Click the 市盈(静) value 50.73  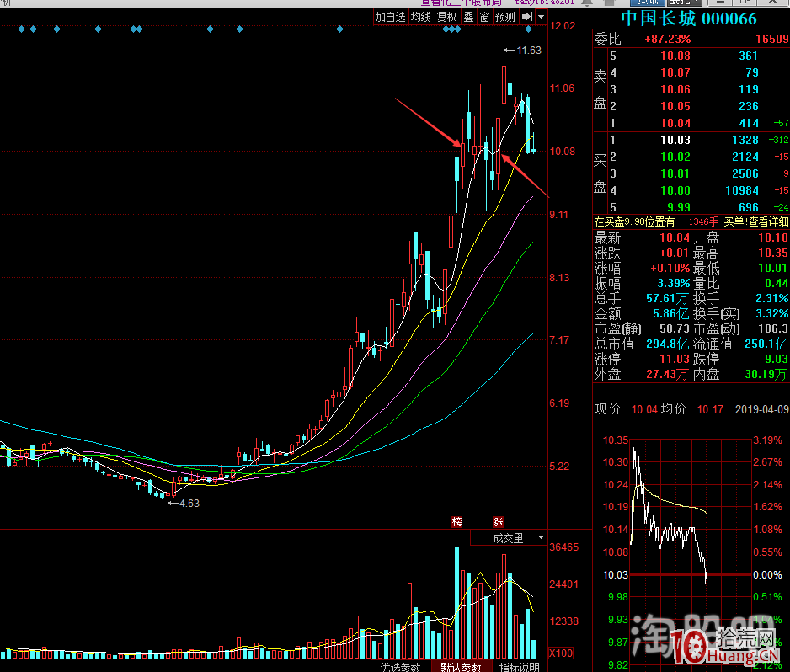(x=674, y=329)
